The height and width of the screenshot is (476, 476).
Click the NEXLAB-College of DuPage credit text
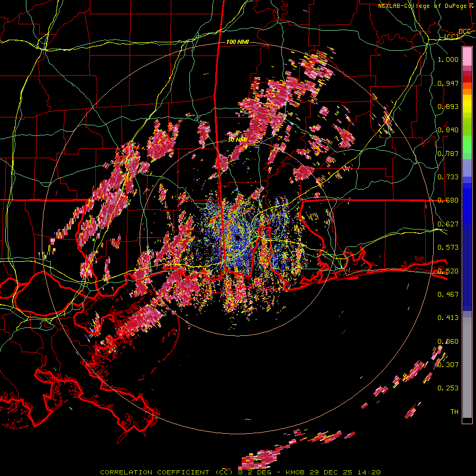(x=422, y=6)
